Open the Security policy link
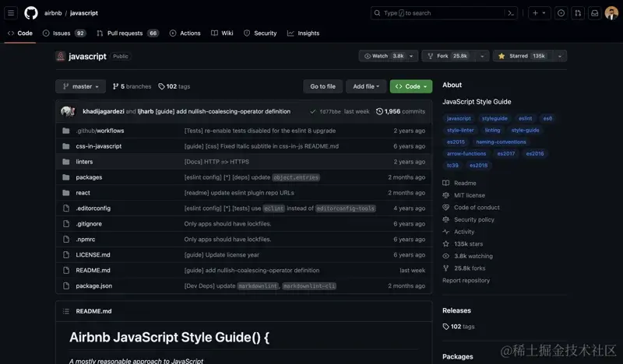This screenshot has width=623, height=364. [468, 219]
